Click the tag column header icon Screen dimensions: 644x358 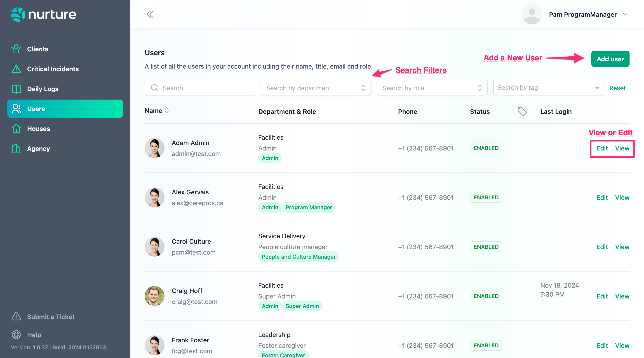522,111
